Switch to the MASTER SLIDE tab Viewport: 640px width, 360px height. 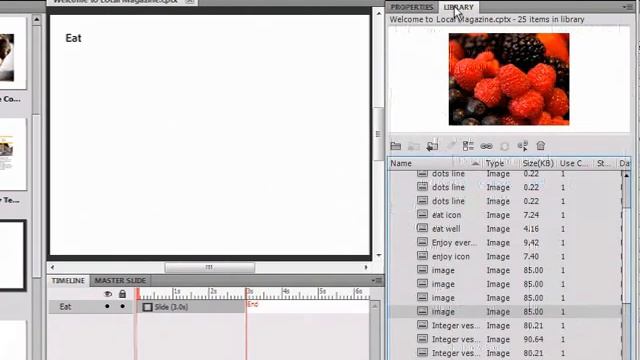coord(120,280)
